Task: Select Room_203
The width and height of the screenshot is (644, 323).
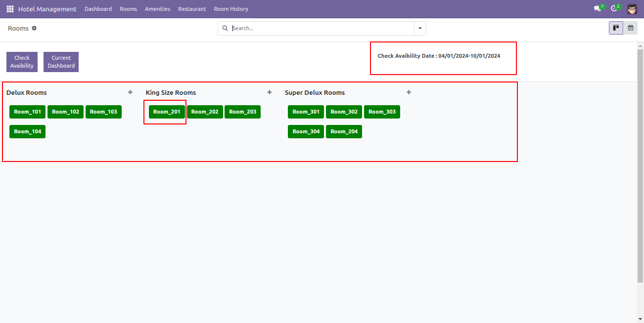Action: 243,112
